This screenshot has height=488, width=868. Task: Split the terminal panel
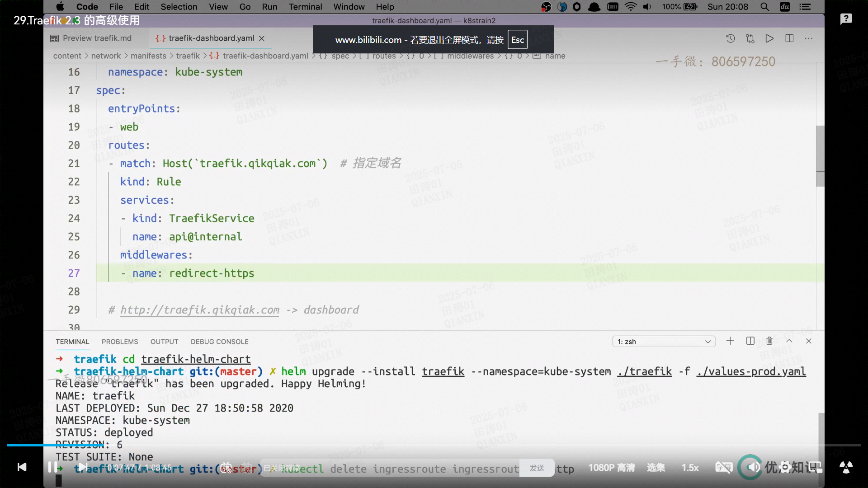(x=750, y=341)
